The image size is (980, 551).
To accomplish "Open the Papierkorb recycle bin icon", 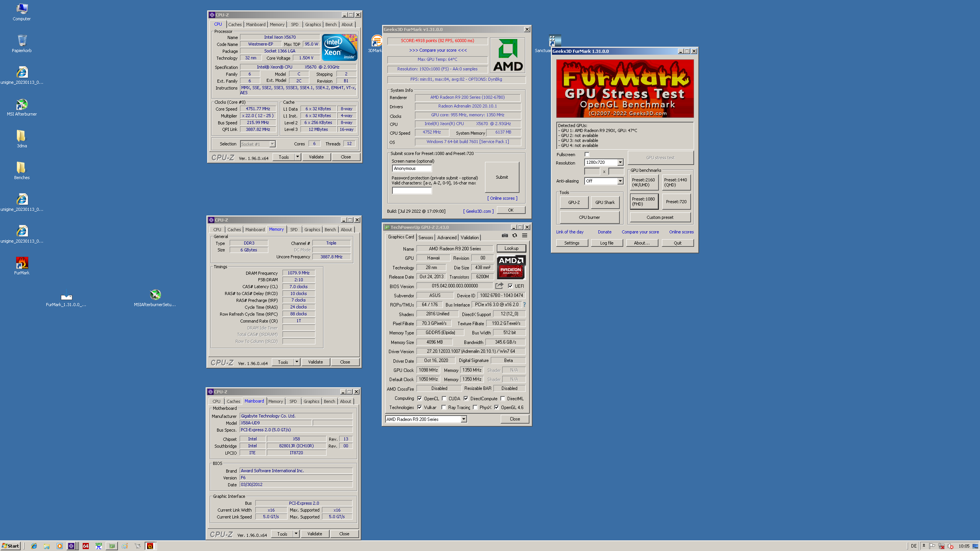I will 22,41.
